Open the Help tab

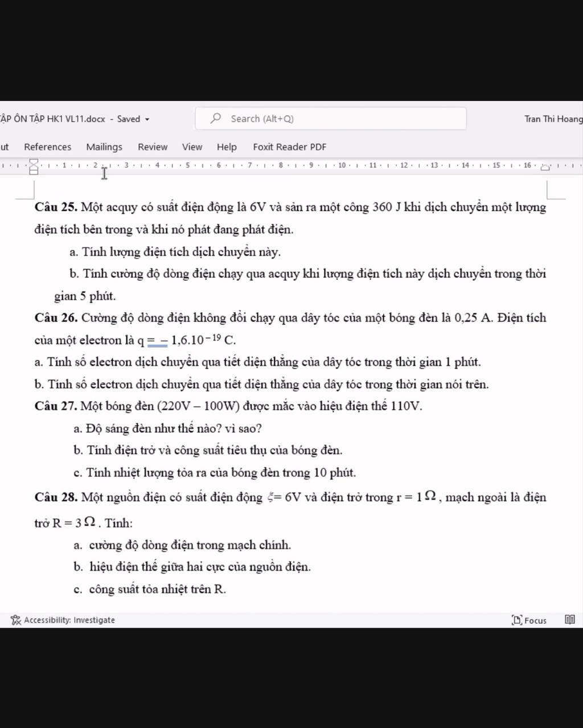pos(227,147)
